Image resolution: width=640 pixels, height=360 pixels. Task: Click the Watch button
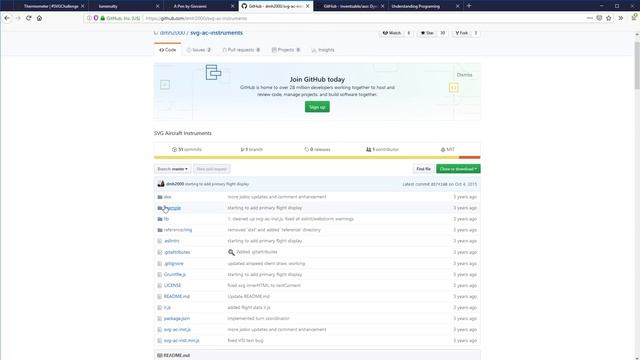[392, 33]
